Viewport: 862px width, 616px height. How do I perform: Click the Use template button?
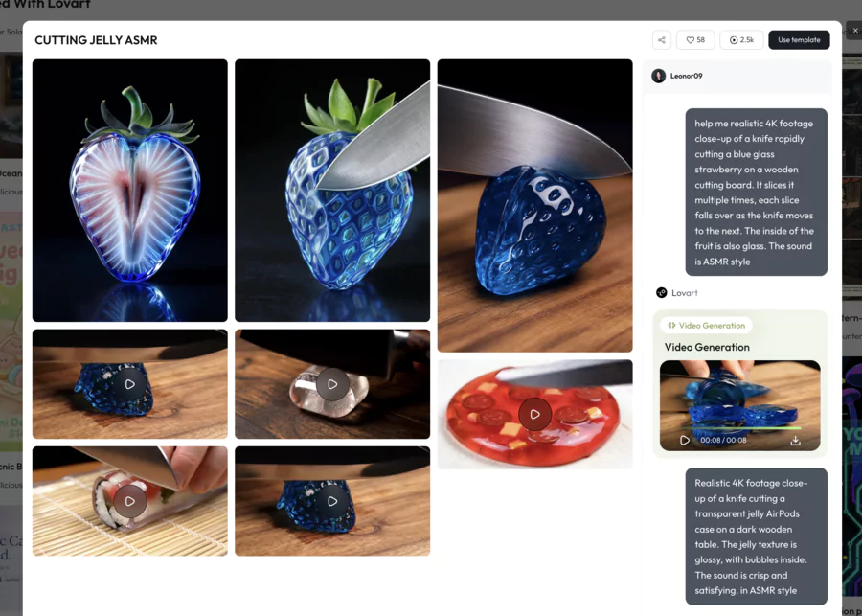pos(799,40)
